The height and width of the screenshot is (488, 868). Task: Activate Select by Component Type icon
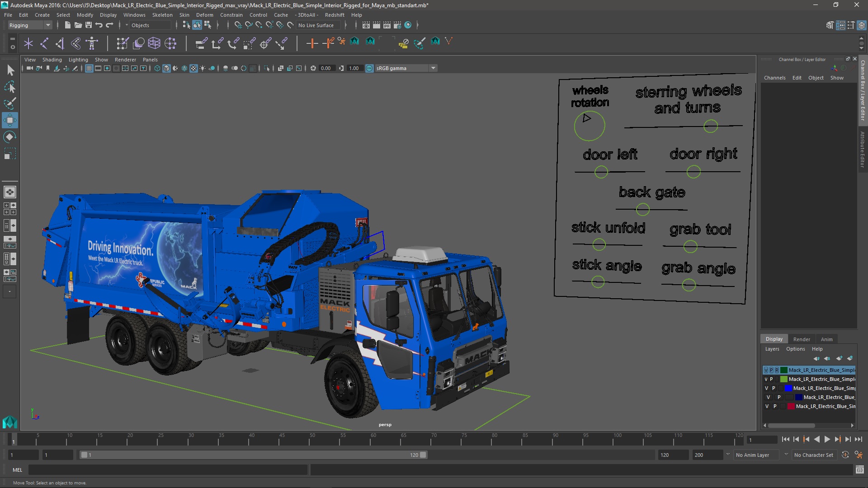point(208,25)
